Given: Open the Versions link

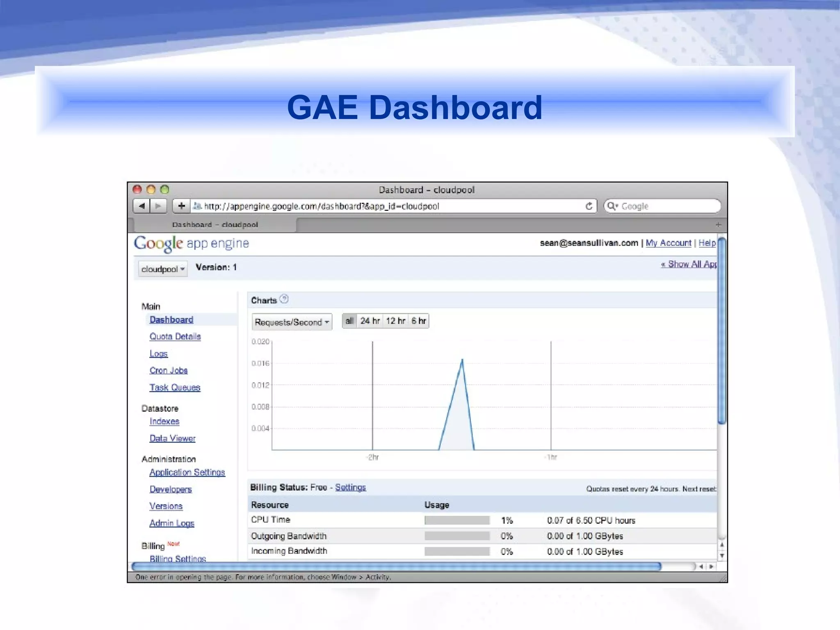Looking at the screenshot, I should 166,506.
